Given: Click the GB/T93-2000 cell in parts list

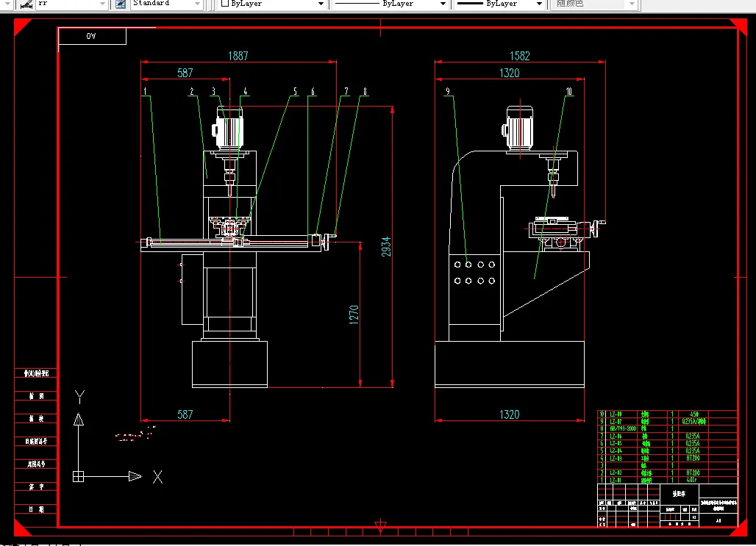Looking at the screenshot, I should coord(623,428).
